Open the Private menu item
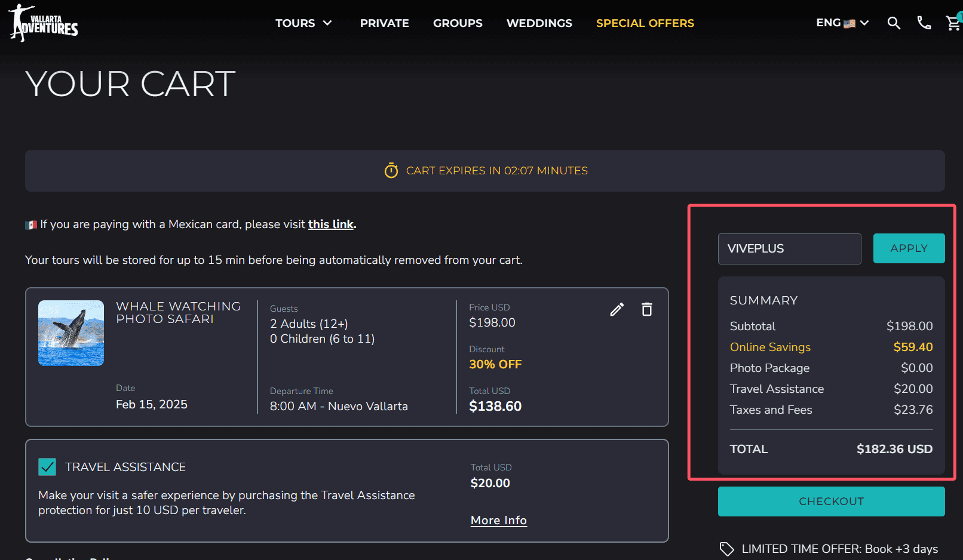This screenshot has height=560, width=963. 384,23
